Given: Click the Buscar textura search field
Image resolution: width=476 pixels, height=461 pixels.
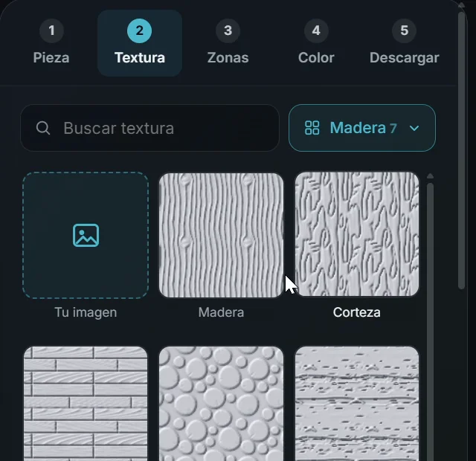Looking at the screenshot, I should (149, 128).
